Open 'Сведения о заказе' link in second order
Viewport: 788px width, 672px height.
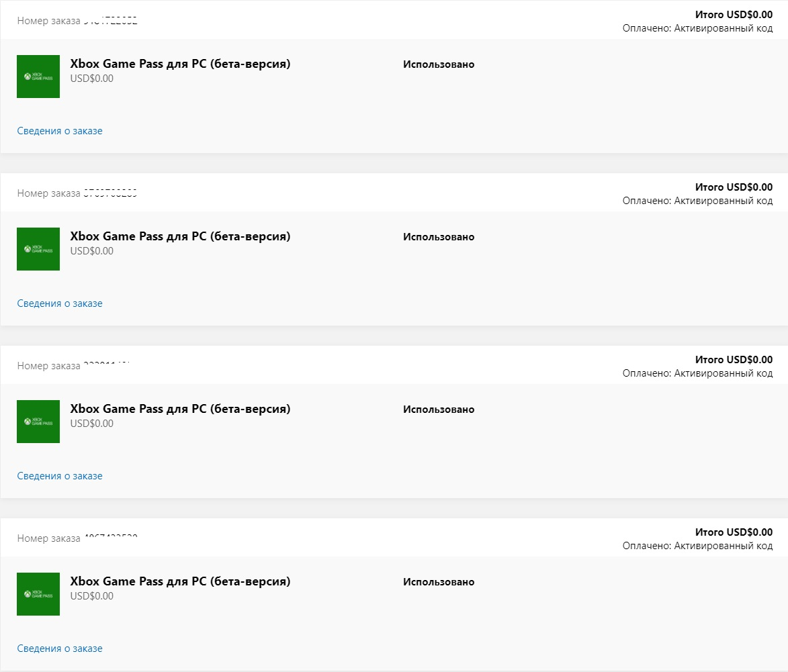tap(60, 303)
